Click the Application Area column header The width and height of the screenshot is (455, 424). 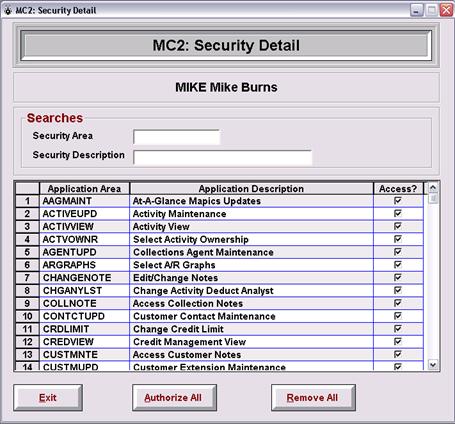coord(85,189)
